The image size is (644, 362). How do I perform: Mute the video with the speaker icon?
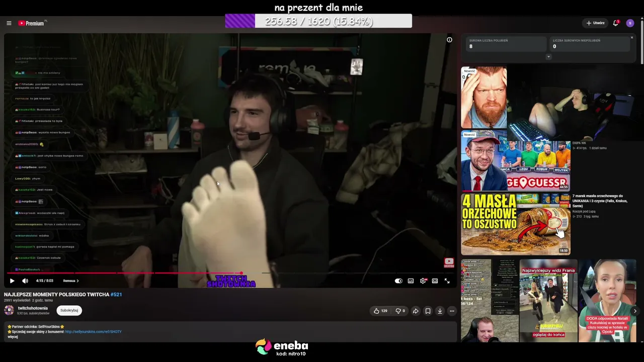click(25, 281)
